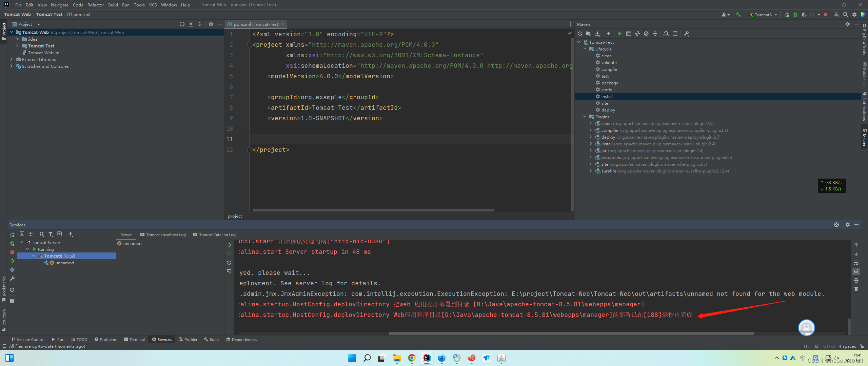Open the File menu

(x=18, y=5)
